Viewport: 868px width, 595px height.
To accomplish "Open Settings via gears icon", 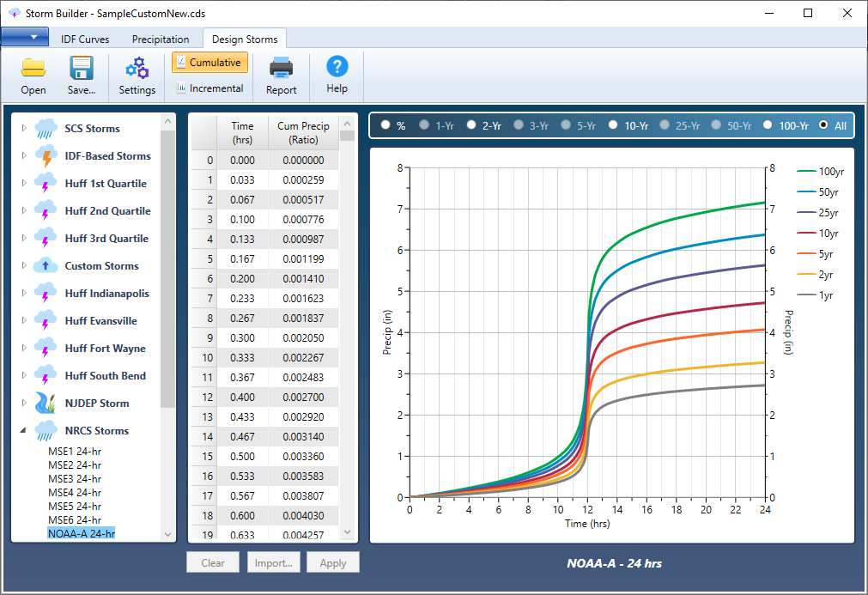I will pyautogui.click(x=137, y=69).
